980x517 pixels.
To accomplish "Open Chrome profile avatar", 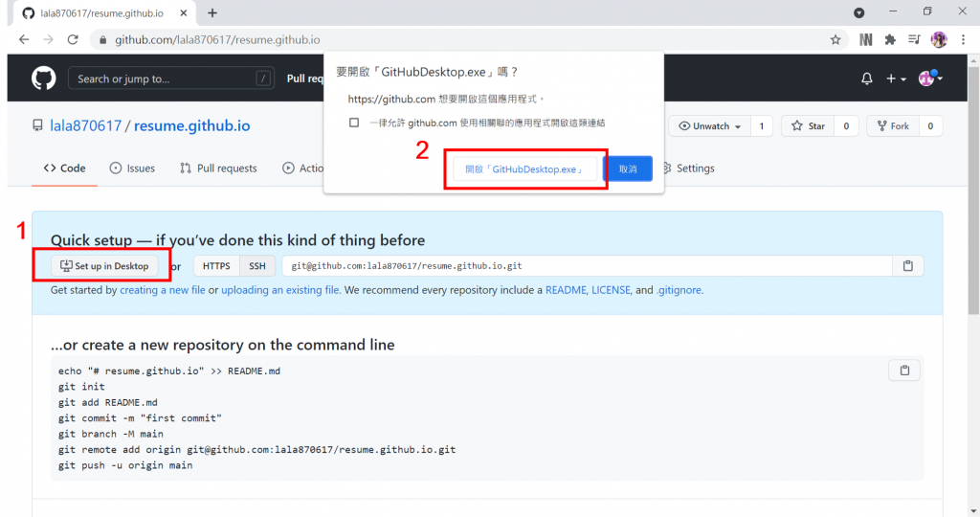I will point(939,40).
